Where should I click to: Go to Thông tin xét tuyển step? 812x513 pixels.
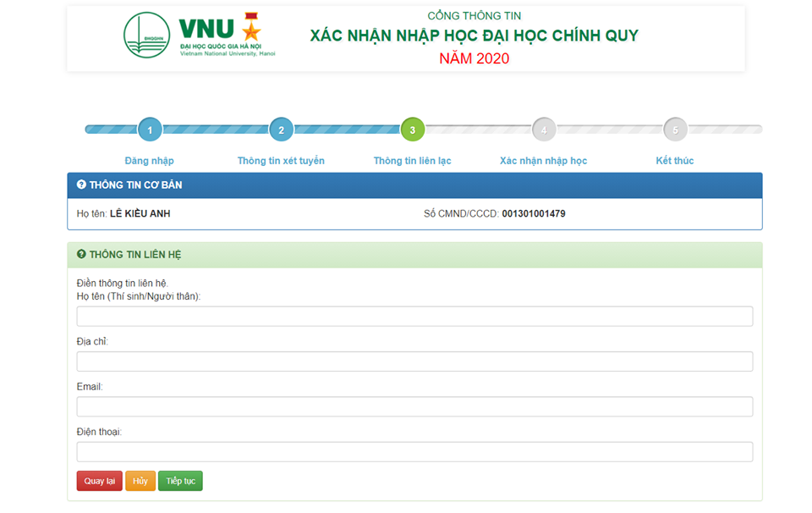point(281,161)
